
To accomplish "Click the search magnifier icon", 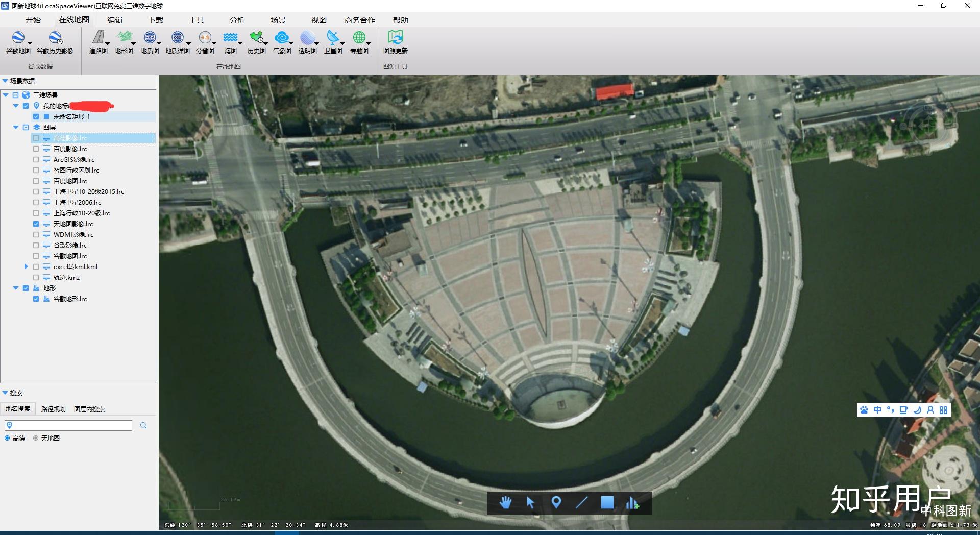I will [x=143, y=425].
